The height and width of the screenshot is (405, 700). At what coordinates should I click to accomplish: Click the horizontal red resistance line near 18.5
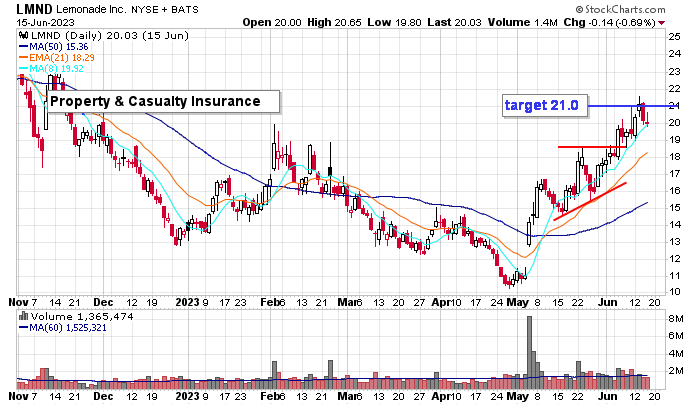592,147
